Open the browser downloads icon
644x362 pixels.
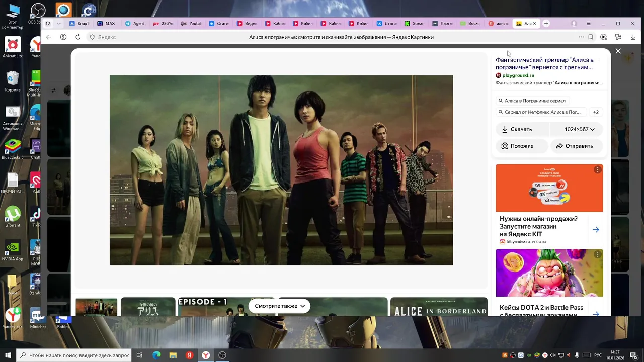point(633,37)
